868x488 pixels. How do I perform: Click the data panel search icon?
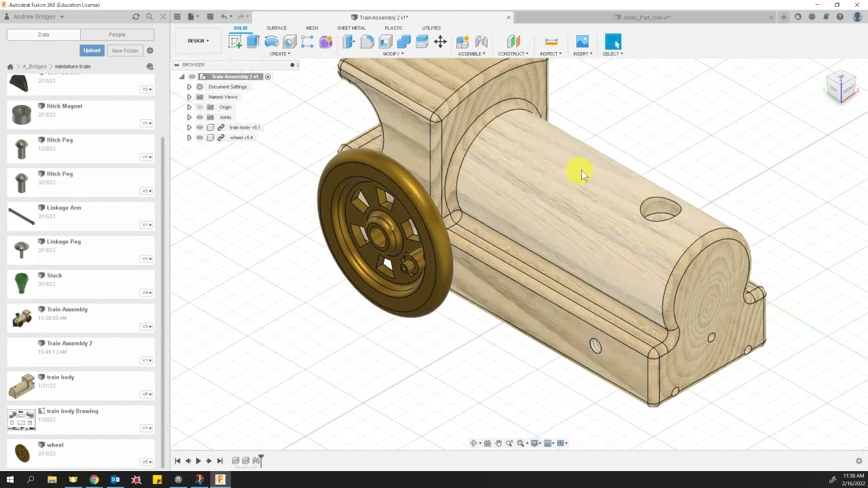(x=149, y=17)
